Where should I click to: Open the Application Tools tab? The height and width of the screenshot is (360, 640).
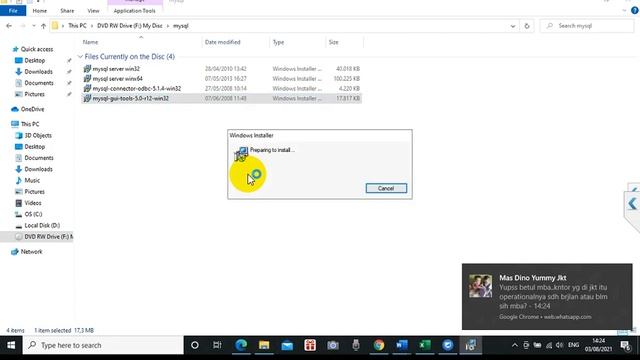(134, 11)
